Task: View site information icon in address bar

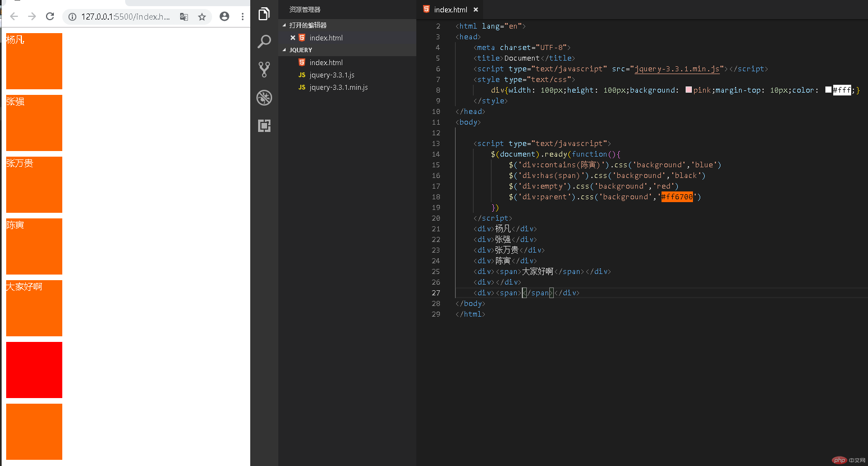Action: tap(72, 17)
